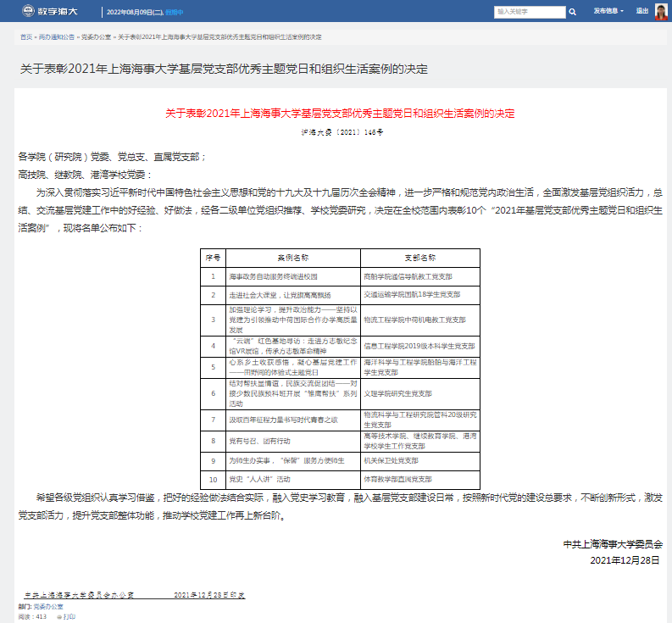
Task: Click footer text 2021年12月28日印发
Action: point(209,595)
